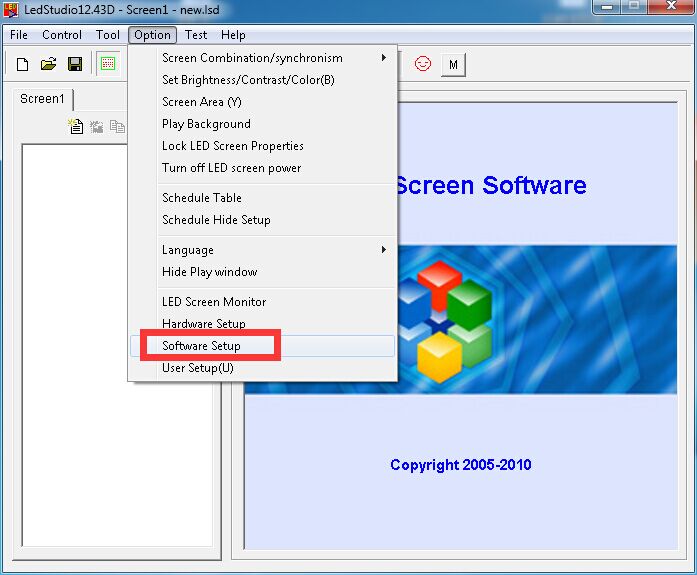Choose Play Background option
Viewport: 697px width, 575px height.
[x=262, y=124]
